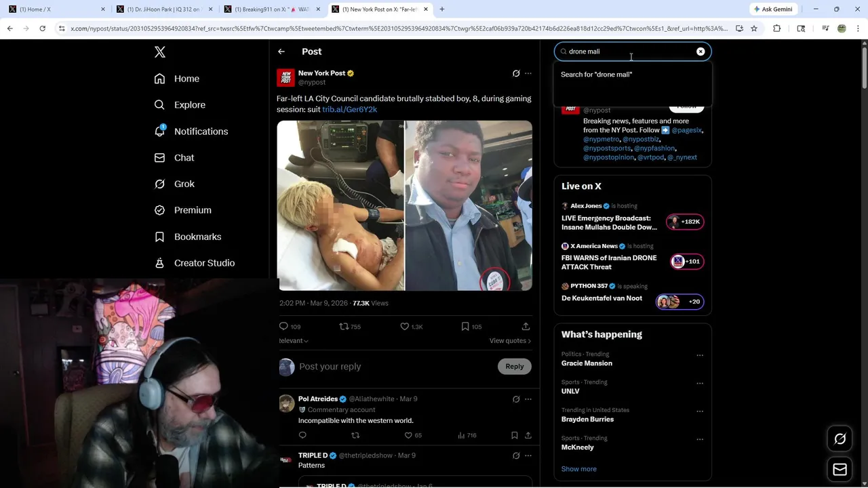Screen dimensions: 868x488
Task: Open right photo of man in jacket
Action: (x=469, y=205)
